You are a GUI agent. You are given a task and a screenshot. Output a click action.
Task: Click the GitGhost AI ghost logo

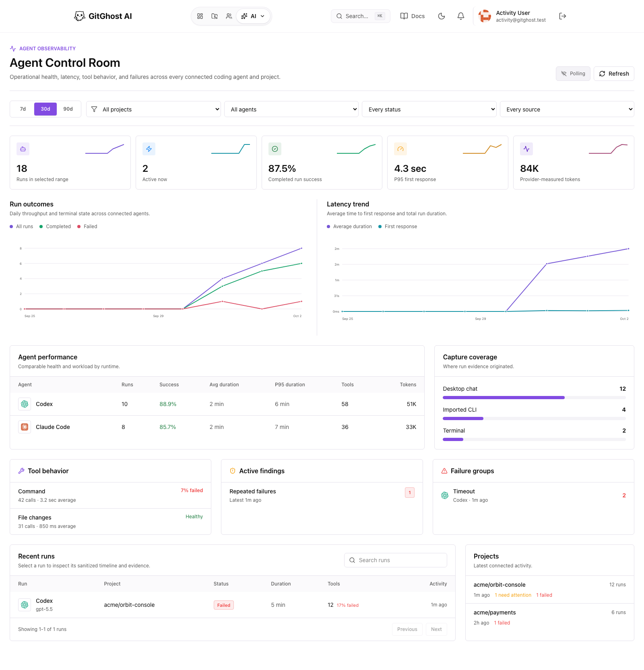click(80, 16)
